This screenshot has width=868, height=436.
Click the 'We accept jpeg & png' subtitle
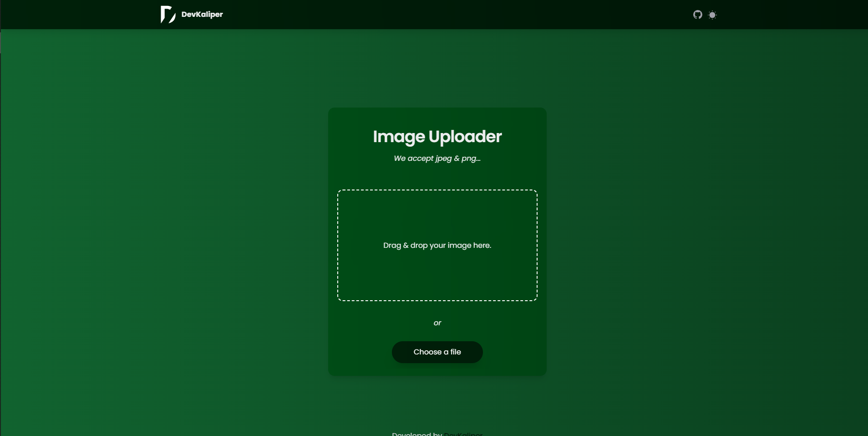pyautogui.click(x=437, y=159)
